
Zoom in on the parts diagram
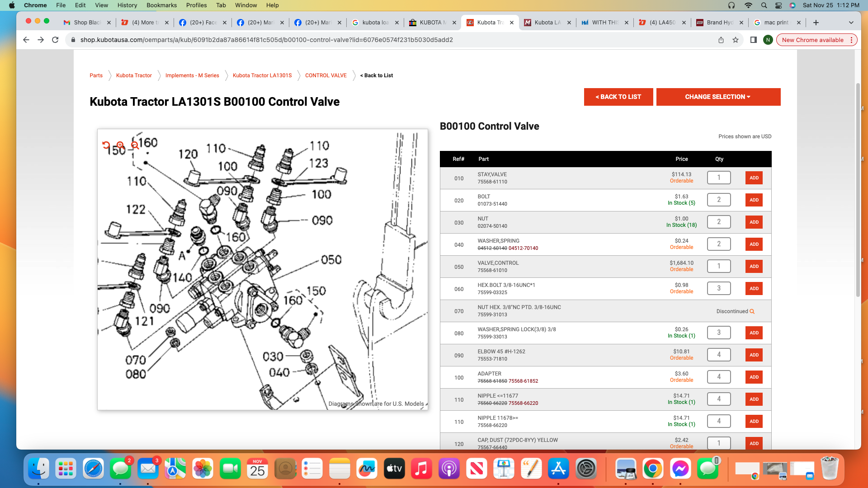pos(120,145)
